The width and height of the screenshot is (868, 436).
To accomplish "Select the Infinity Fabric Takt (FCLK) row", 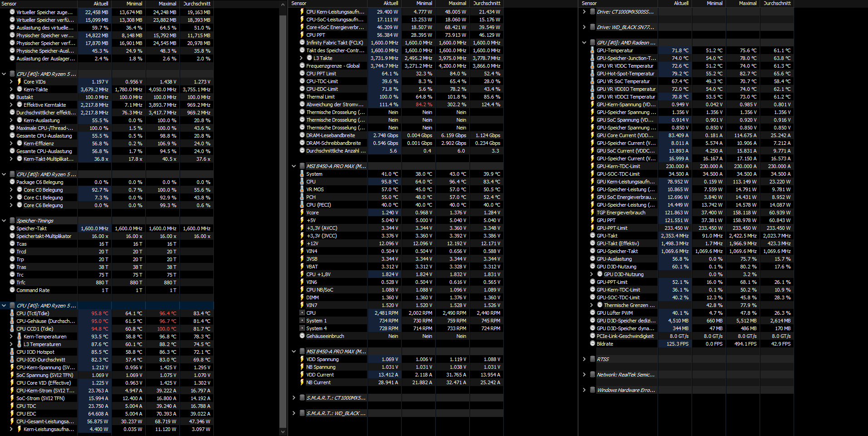I will [397, 43].
